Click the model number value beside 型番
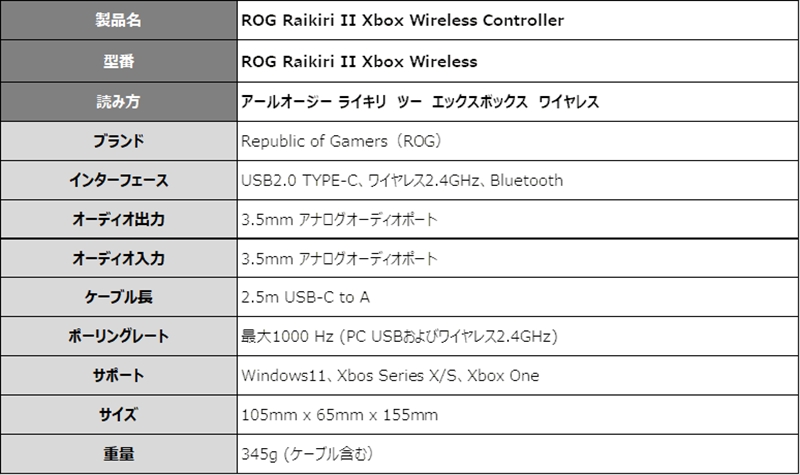 coord(359,61)
